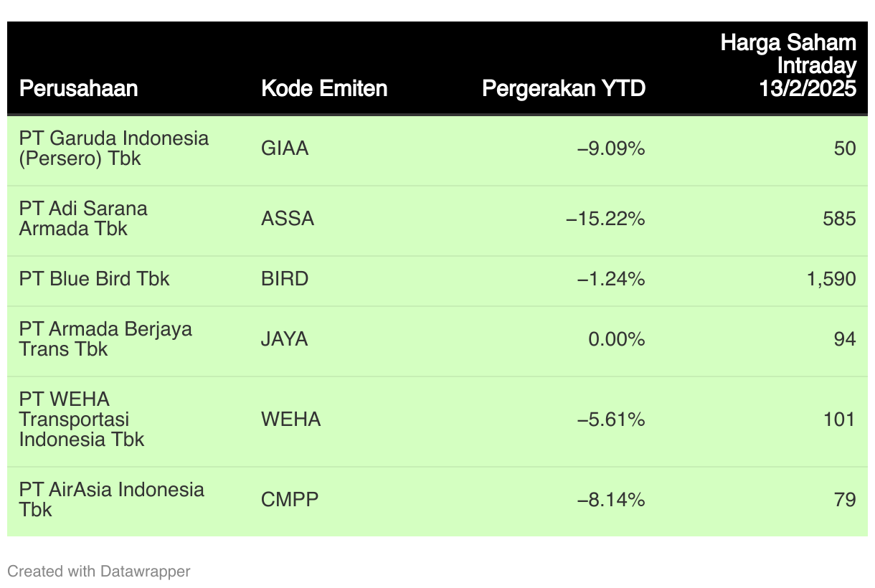The image size is (875, 588).
Task: Click the Harga Saham Intraday header
Action: [x=788, y=65]
